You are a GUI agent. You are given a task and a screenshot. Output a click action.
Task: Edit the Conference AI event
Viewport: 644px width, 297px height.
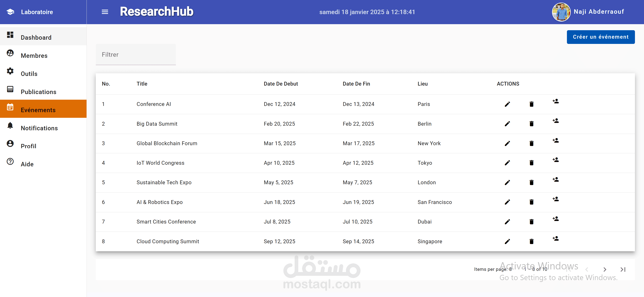[507, 104]
